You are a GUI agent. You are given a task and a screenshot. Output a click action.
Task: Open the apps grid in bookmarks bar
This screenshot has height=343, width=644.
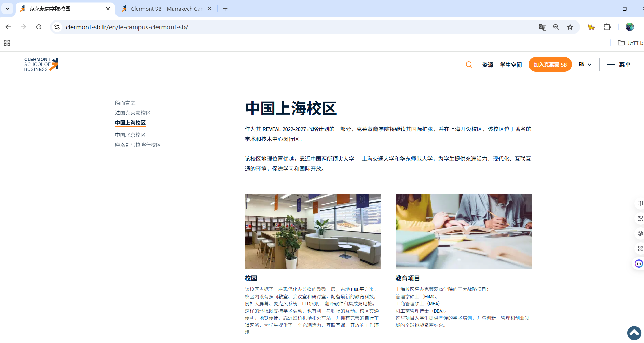pyautogui.click(x=7, y=43)
